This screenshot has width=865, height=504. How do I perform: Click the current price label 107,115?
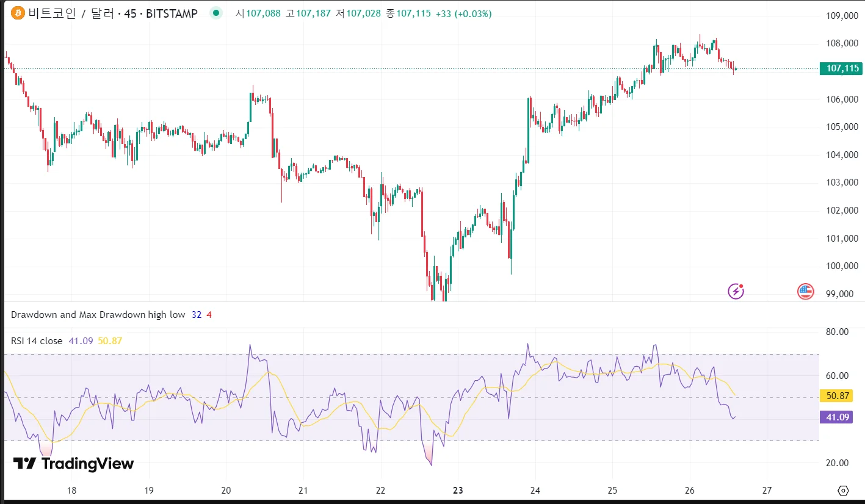[x=842, y=68]
